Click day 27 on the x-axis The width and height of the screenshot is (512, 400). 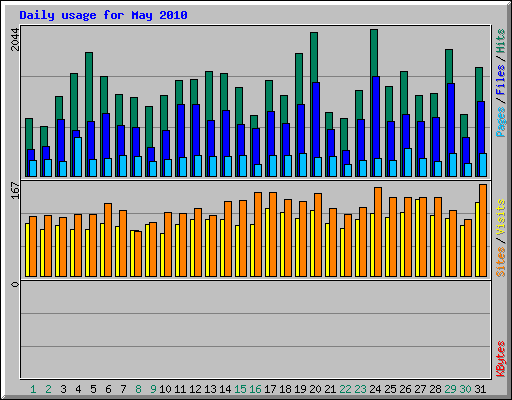420,389
